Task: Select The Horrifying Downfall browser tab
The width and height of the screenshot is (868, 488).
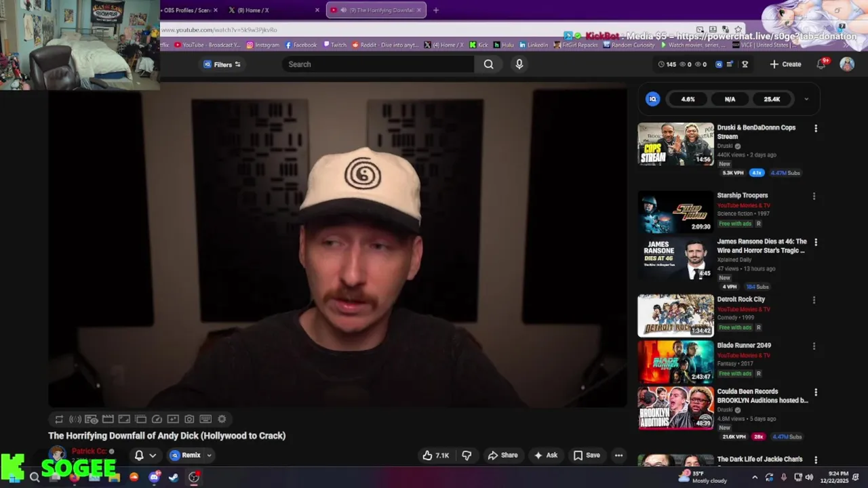Action: click(x=376, y=10)
